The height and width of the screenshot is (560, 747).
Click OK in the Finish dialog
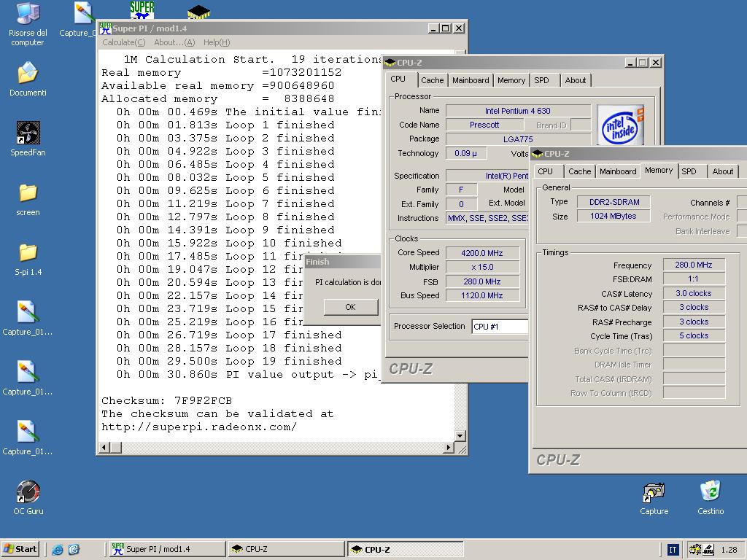tap(350, 307)
